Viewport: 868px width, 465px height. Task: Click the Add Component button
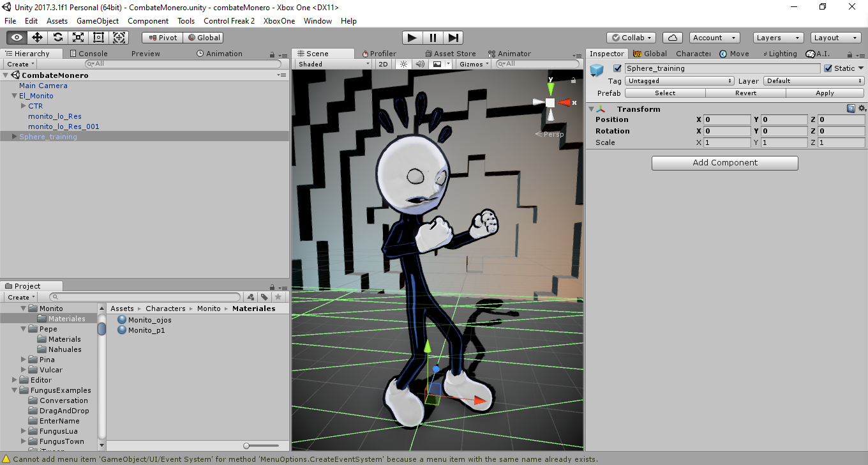point(725,163)
